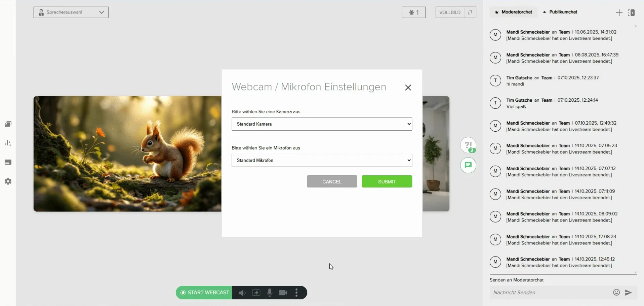Click the green chat message bubble
Viewport: 644px width, 306px height.
point(468,165)
